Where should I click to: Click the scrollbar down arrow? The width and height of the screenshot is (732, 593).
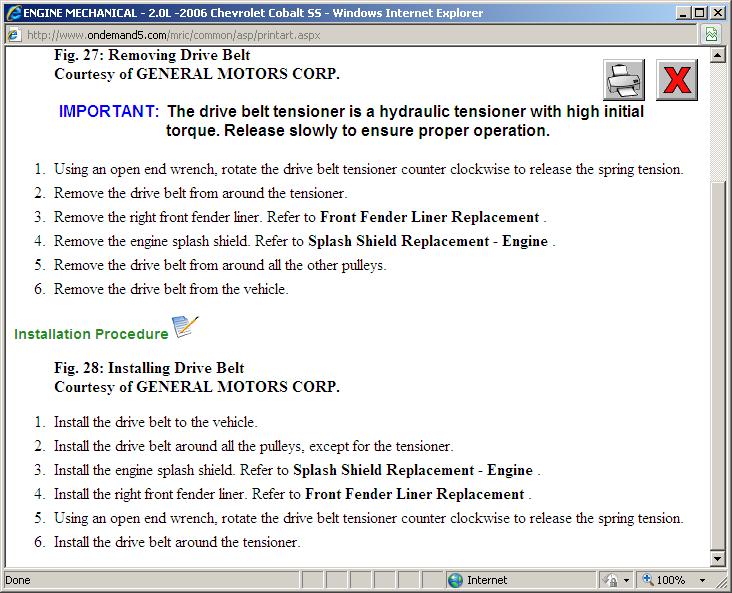click(x=717, y=558)
